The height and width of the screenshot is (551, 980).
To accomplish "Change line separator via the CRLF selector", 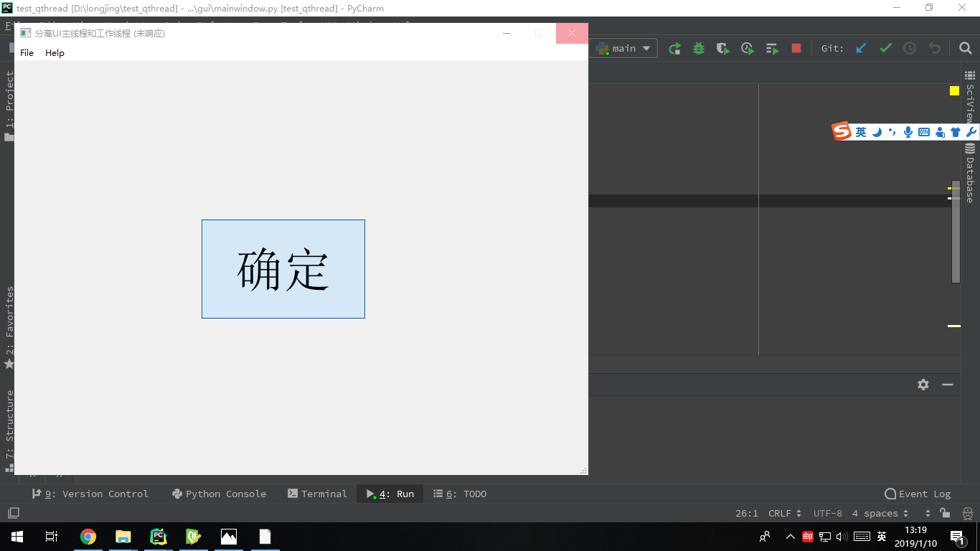I will 782,513.
